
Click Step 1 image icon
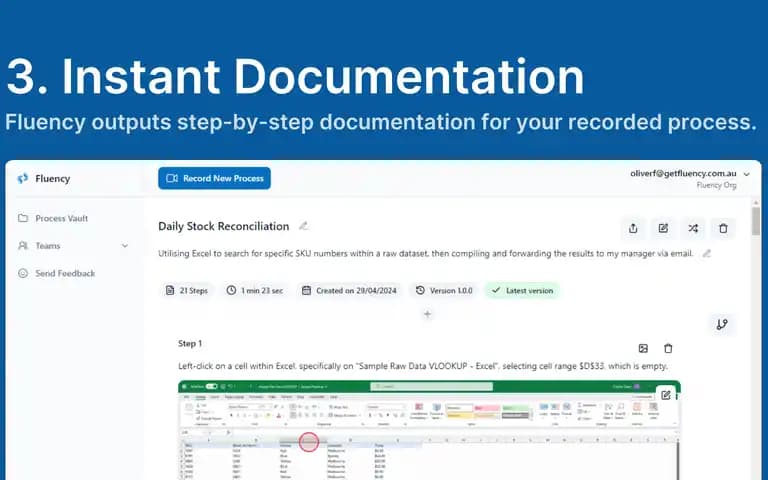click(x=643, y=348)
